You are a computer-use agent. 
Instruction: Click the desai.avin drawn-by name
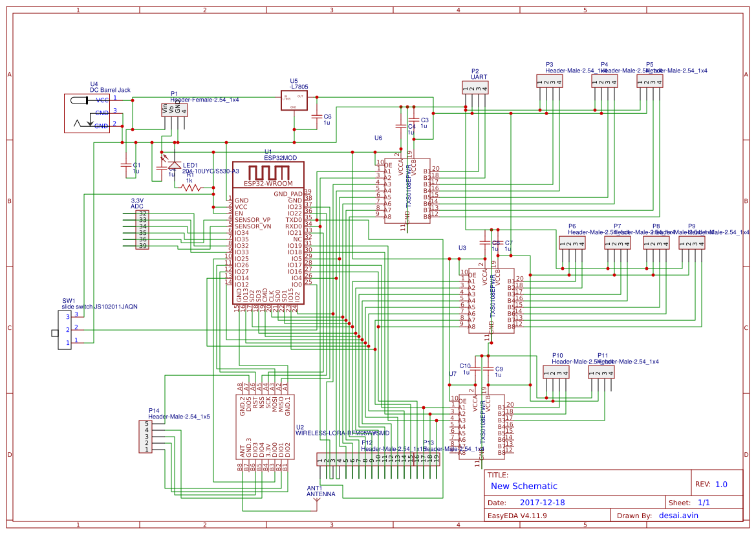pyautogui.click(x=678, y=516)
